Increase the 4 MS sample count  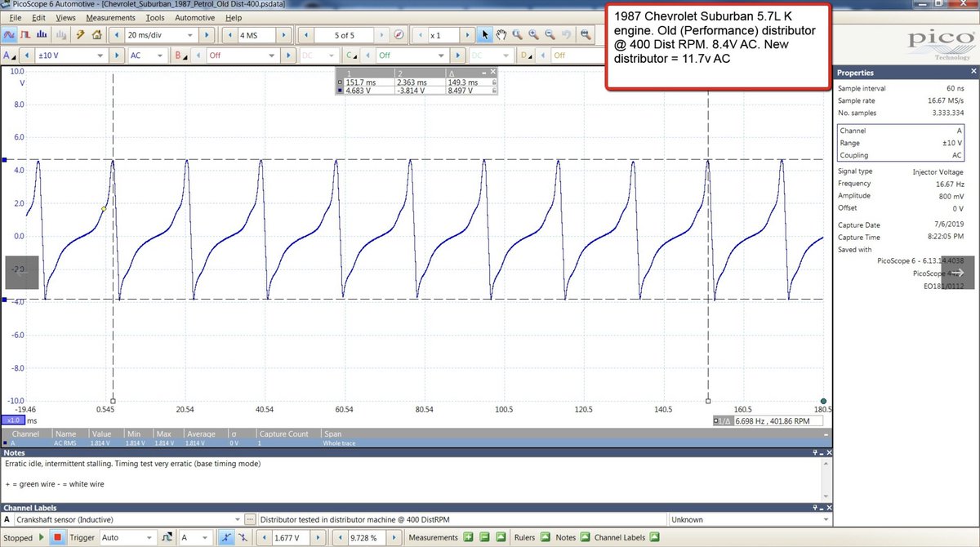[x=284, y=35]
